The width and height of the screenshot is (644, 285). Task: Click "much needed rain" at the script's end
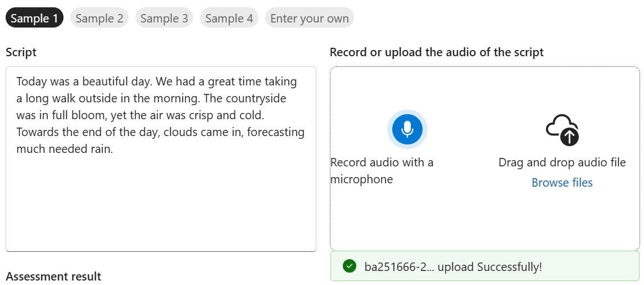point(65,149)
